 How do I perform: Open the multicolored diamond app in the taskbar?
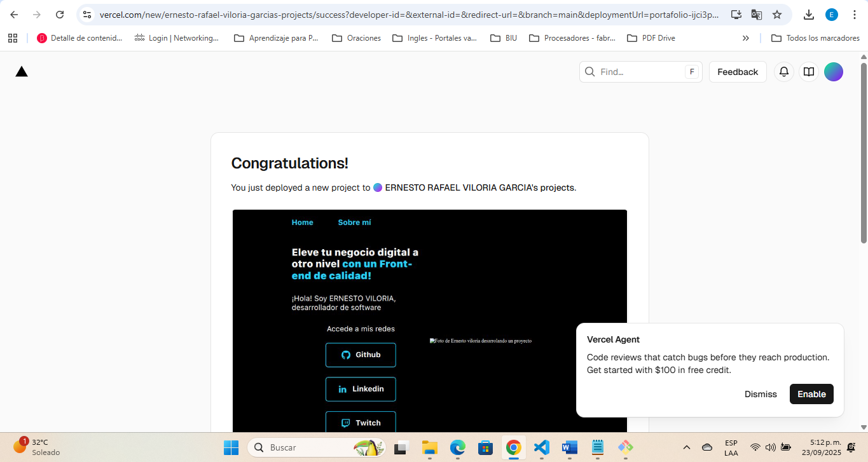(625, 447)
